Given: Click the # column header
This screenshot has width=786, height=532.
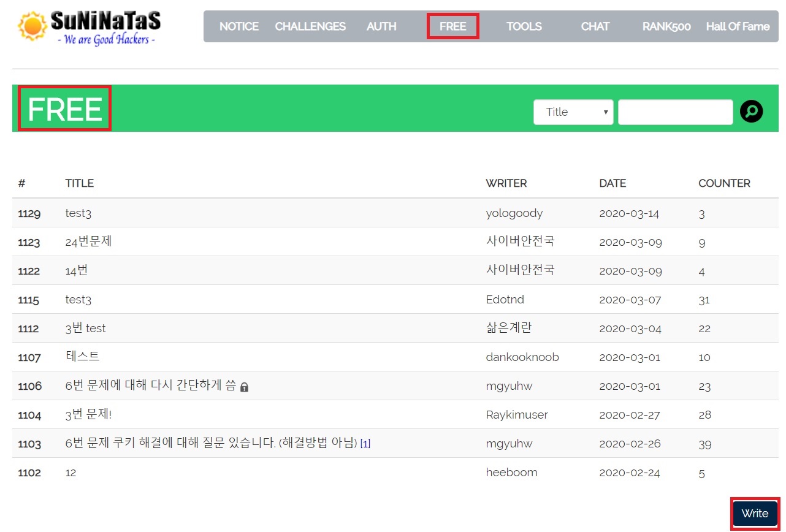Looking at the screenshot, I should point(21,183).
